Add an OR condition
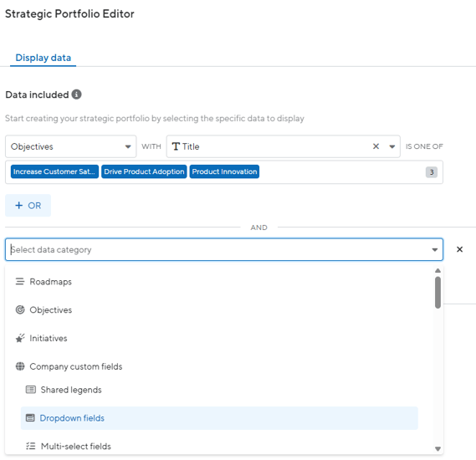Viewport: 476px width, 460px height. pos(28,206)
